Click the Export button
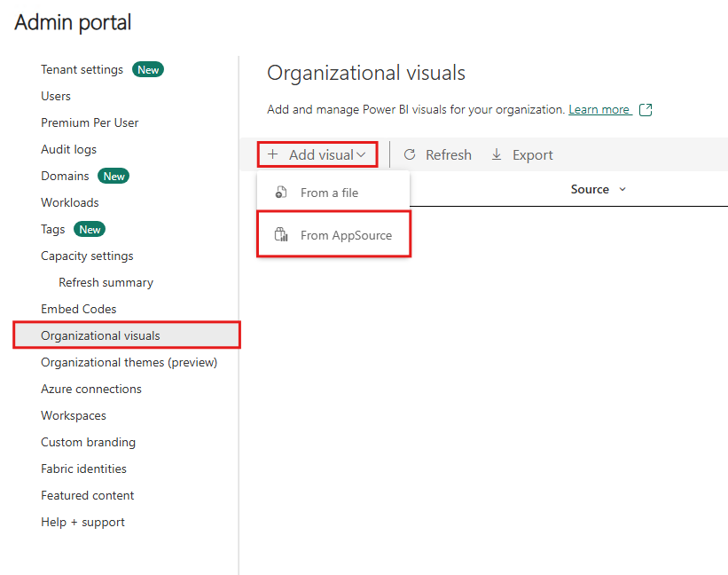 (521, 154)
